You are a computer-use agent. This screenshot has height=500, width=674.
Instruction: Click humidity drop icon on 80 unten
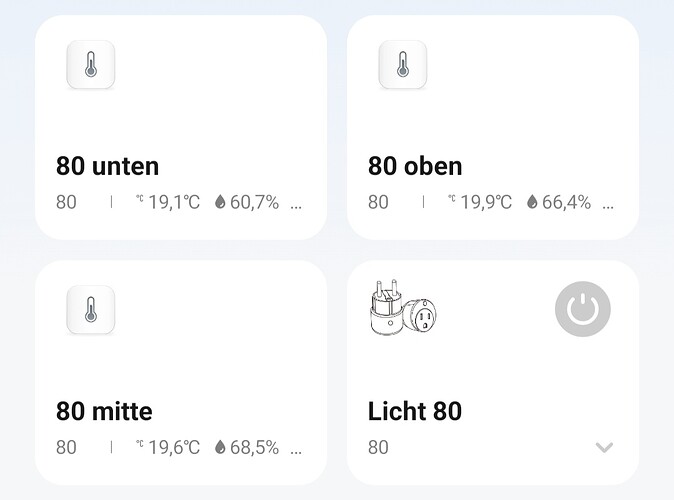tap(220, 203)
